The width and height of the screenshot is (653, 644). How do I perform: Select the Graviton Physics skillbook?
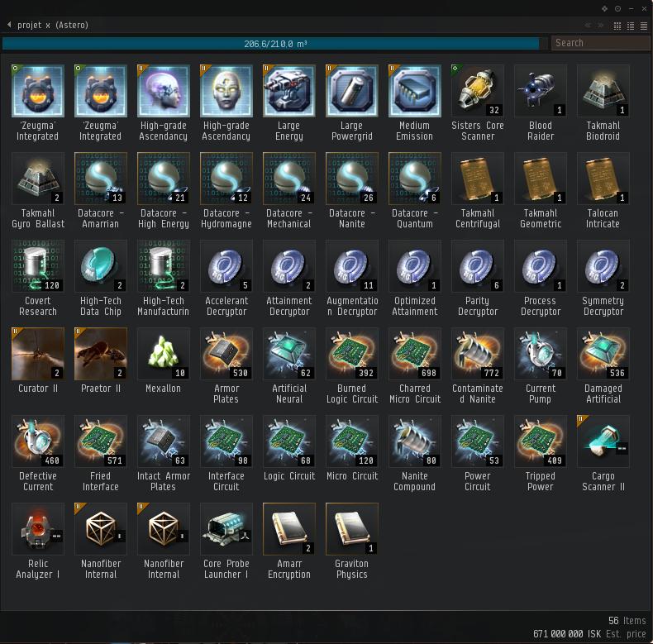coord(352,528)
